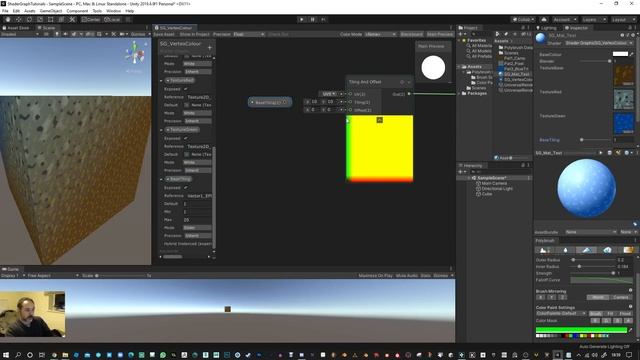The image size is (640, 360).
Task: Pause the game playback
Action: [313, 19]
